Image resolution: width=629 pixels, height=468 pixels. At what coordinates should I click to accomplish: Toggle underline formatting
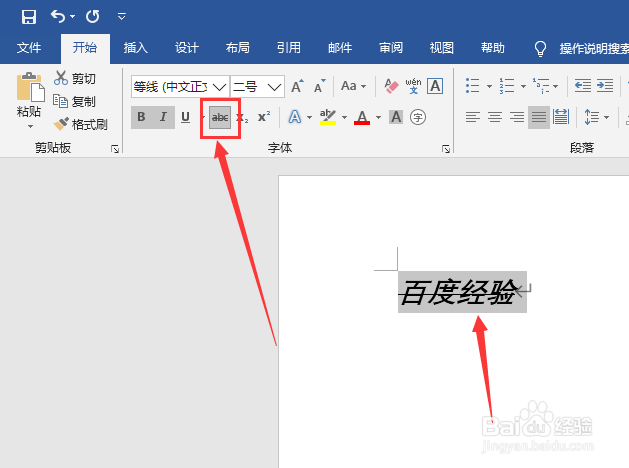(185, 117)
